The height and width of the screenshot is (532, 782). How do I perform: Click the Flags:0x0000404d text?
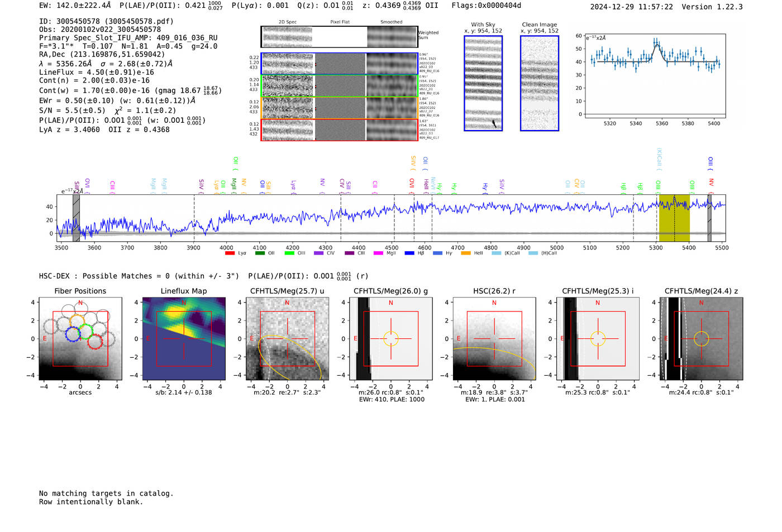[x=487, y=6]
